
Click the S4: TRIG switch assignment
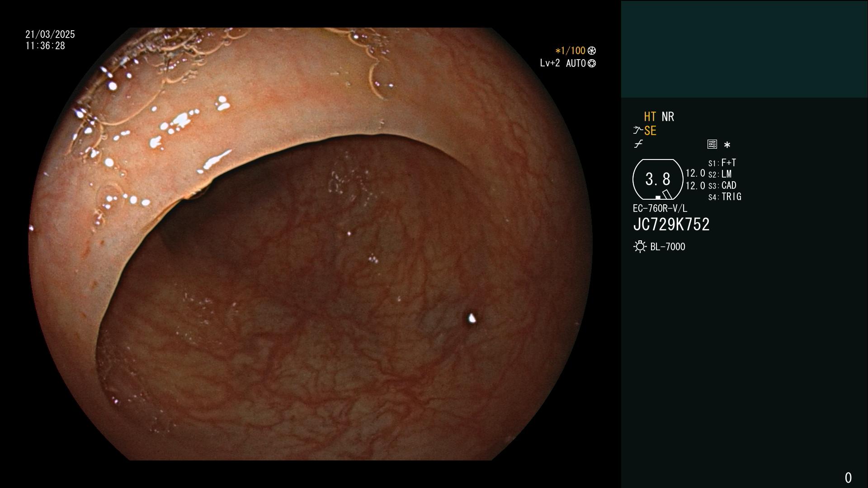pyautogui.click(x=725, y=197)
